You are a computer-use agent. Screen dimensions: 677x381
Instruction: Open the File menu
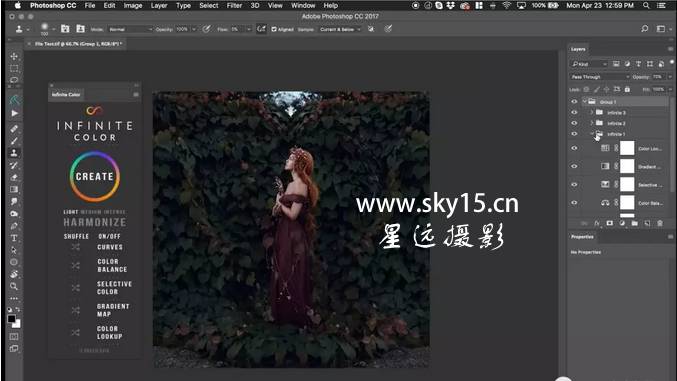coord(90,6)
